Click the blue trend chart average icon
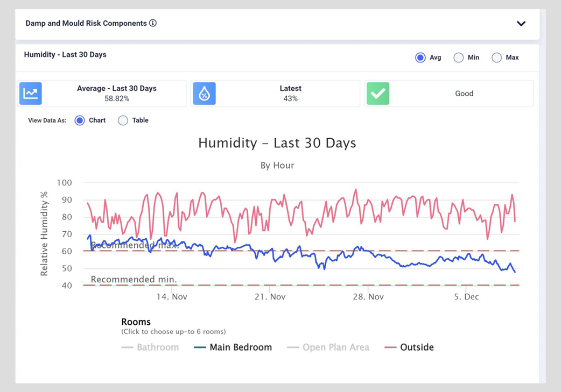Screen dimensions: 561x392 click(31, 94)
